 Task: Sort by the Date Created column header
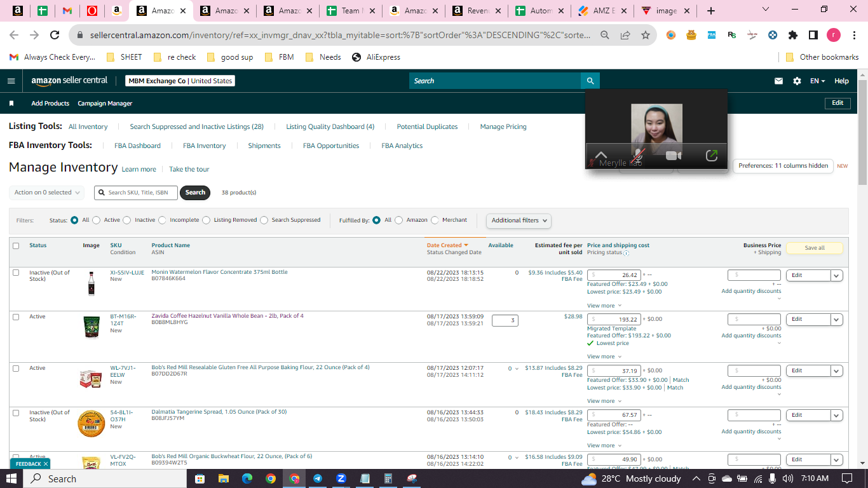pos(447,245)
